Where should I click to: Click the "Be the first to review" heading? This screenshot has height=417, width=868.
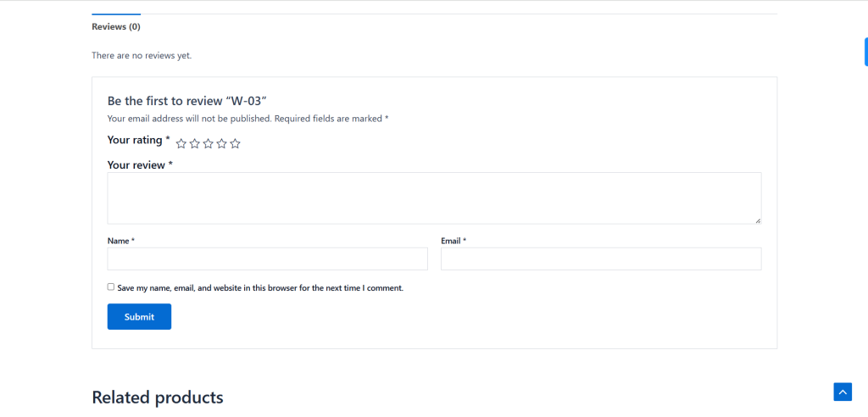(x=187, y=101)
